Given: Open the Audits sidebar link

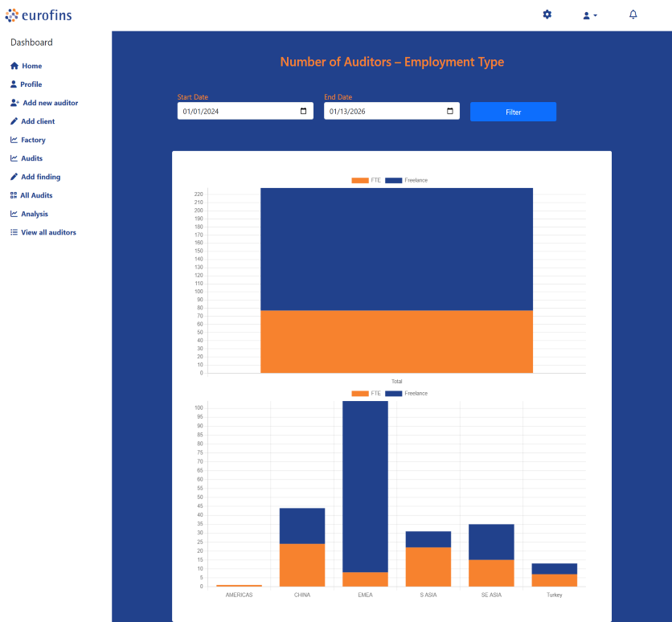Looking at the screenshot, I should pyautogui.click(x=31, y=158).
